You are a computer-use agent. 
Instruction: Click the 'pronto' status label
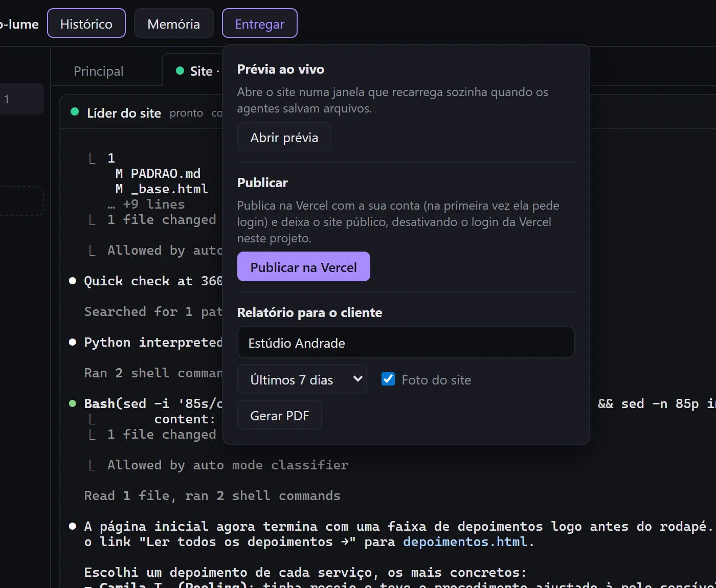[x=186, y=113]
